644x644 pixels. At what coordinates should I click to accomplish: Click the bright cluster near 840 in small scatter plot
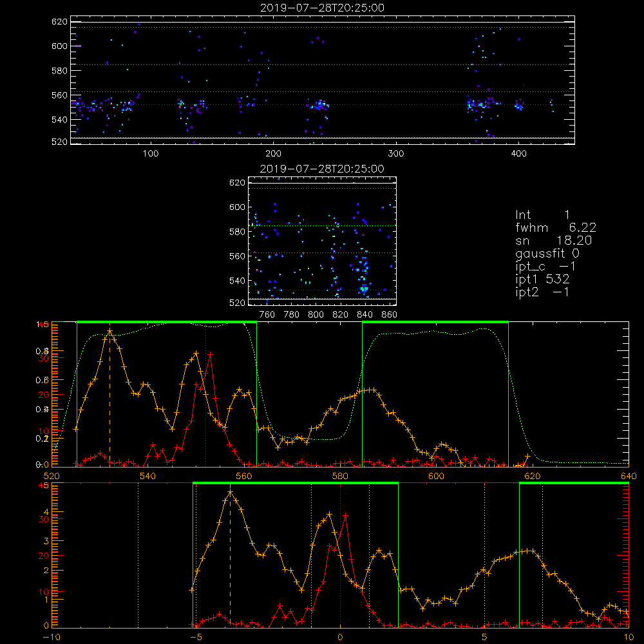(363, 289)
